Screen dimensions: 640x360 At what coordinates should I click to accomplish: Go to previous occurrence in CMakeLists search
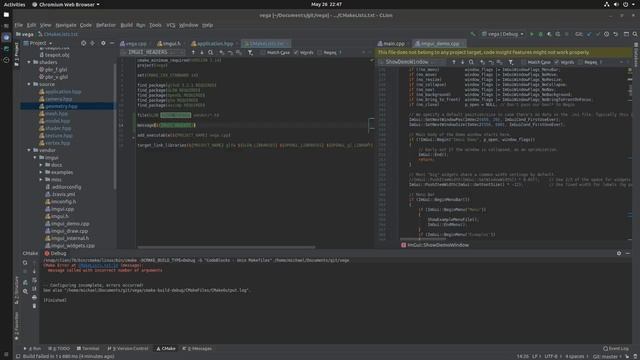[193, 53]
